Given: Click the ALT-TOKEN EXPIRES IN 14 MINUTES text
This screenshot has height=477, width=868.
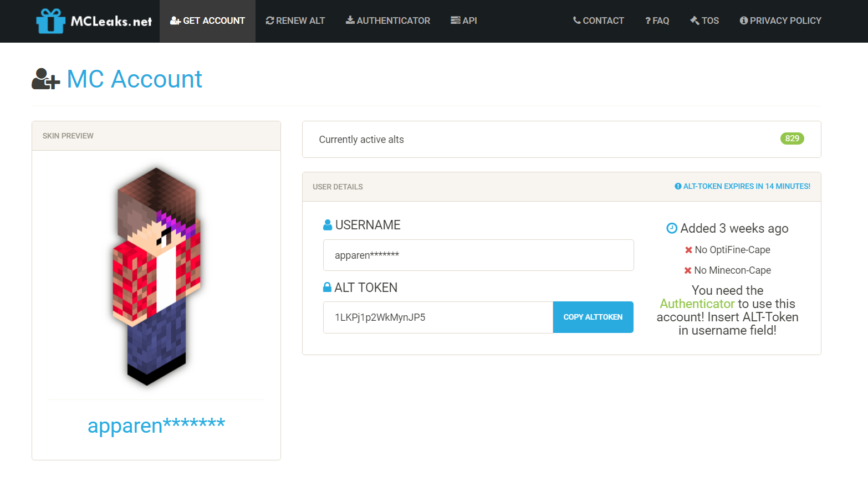Looking at the screenshot, I should (747, 187).
